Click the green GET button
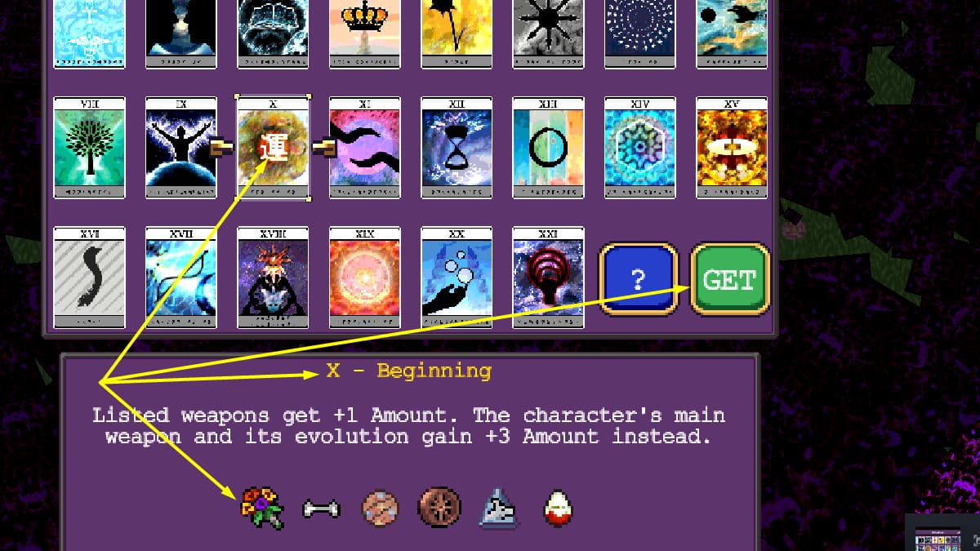The image size is (980, 551). pyautogui.click(x=730, y=278)
